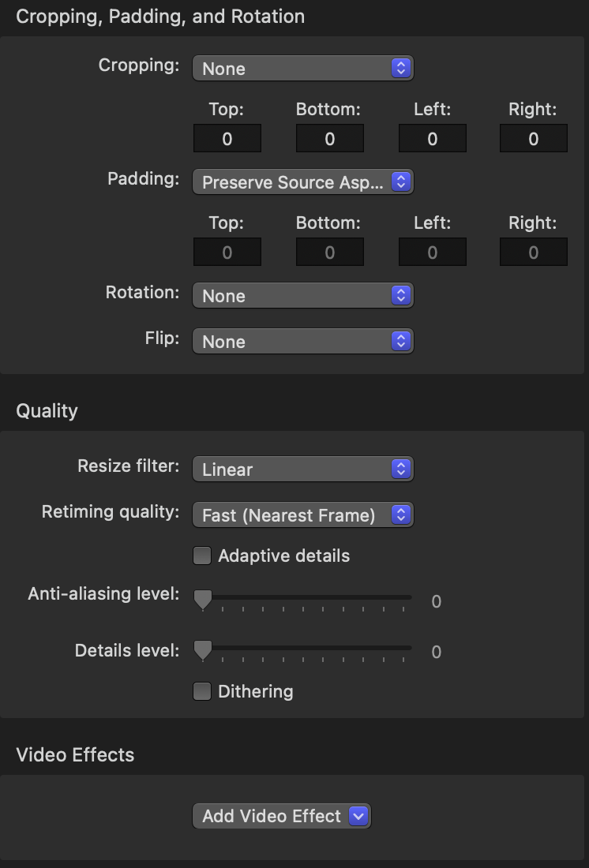
Task: Click the Padding Left value field
Action: (x=432, y=253)
